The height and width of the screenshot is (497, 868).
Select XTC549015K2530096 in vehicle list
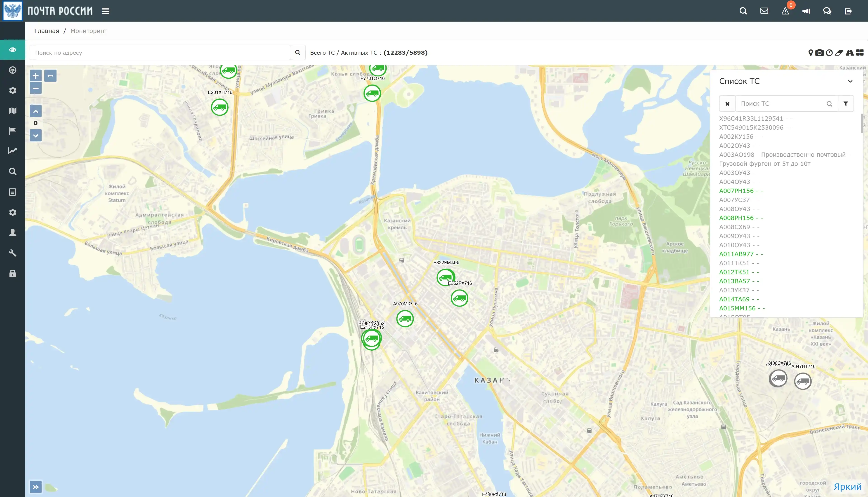756,128
